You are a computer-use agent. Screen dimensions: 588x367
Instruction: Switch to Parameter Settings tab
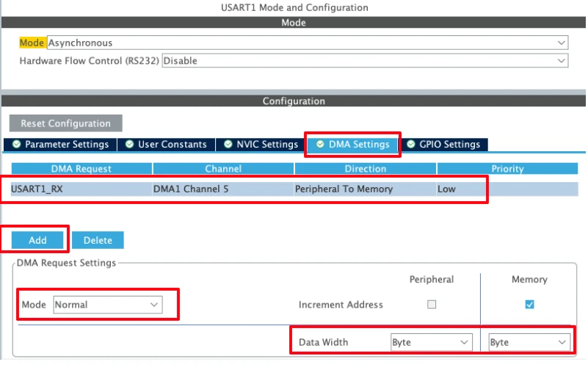coord(60,145)
